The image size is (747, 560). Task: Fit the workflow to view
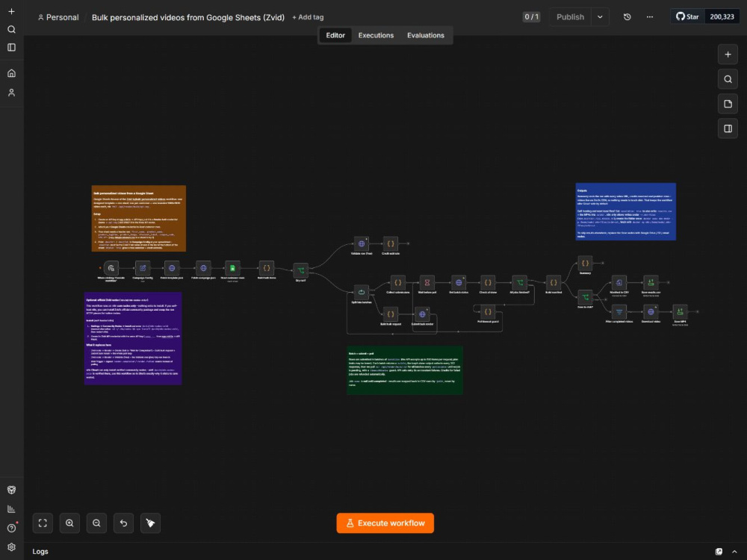[43, 523]
